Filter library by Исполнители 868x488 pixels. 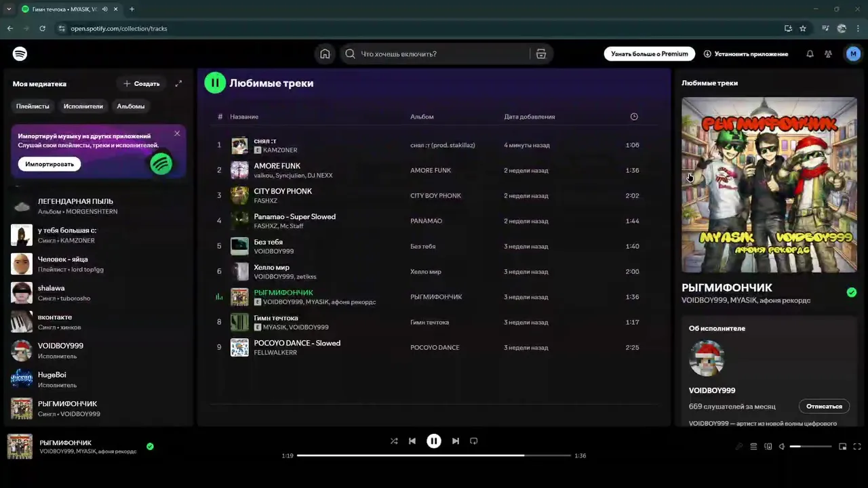point(83,106)
